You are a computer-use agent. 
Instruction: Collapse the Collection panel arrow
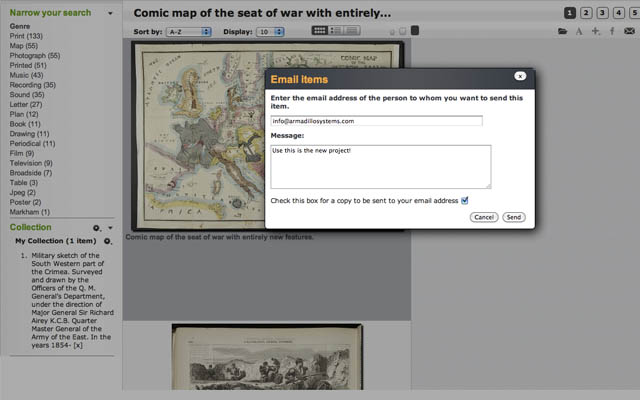click(x=110, y=228)
